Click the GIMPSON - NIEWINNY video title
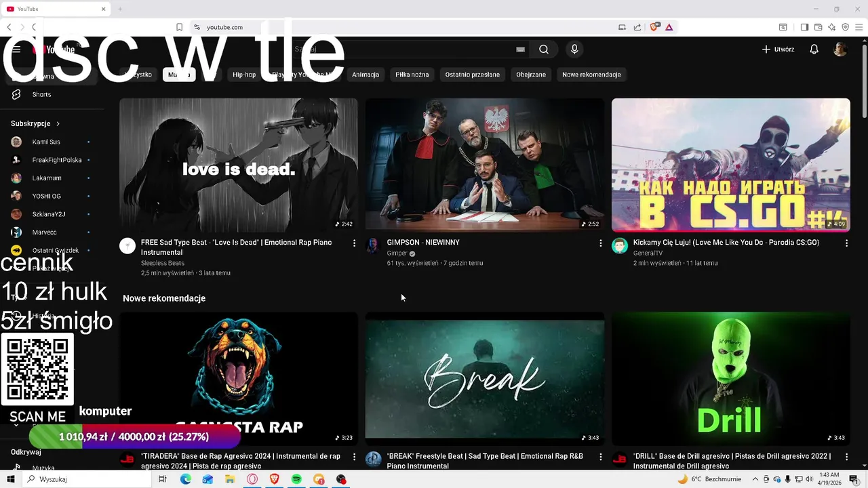The width and height of the screenshot is (868, 488). click(423, 243)
